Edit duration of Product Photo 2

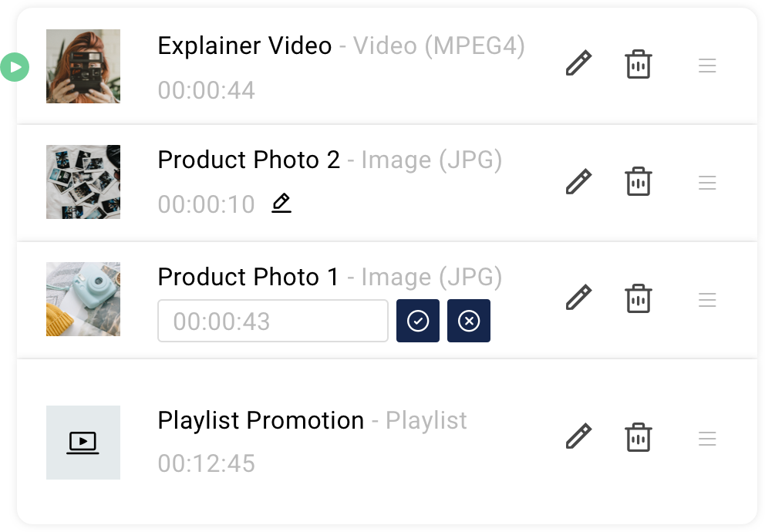pos(281,204)
